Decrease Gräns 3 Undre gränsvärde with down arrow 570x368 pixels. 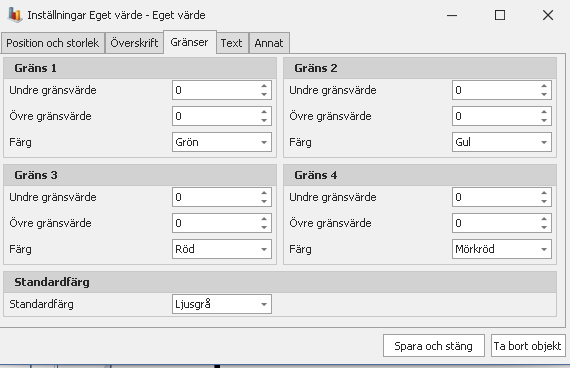pos(264,201)
